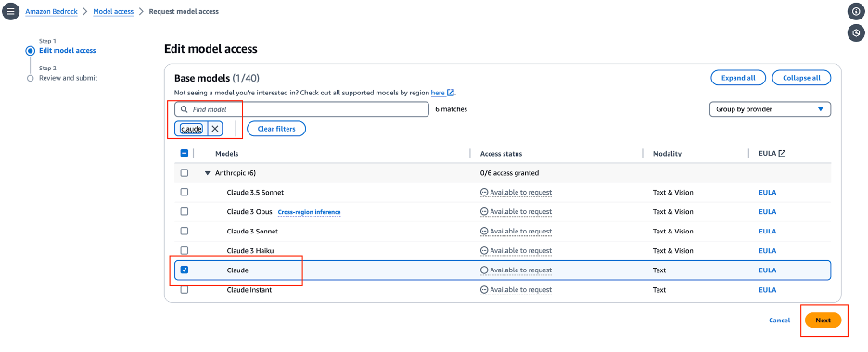Click 'Available to request' for Claude 3 Opus

pos(521,211)
